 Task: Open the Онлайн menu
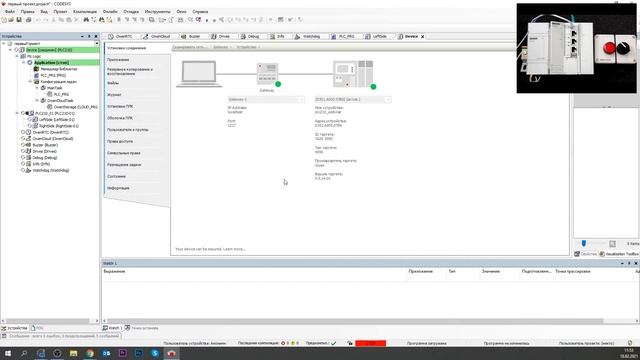tap(110, 12)
